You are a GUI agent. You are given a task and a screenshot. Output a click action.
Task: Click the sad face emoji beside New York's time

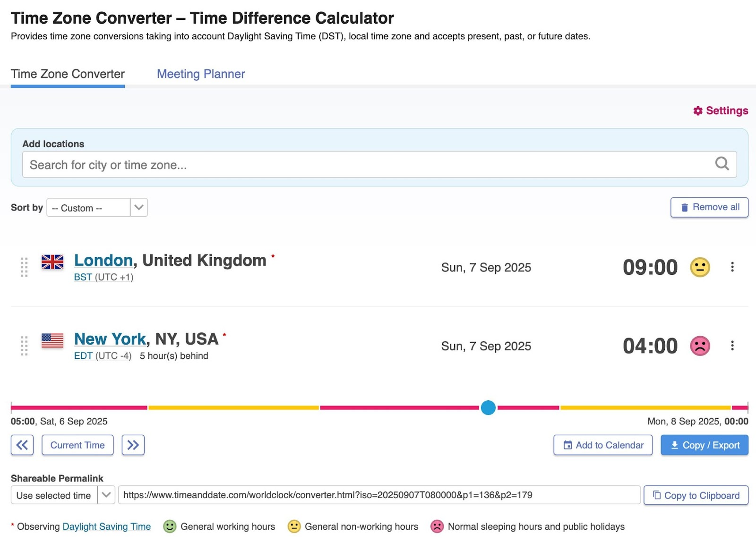[700, 346]
